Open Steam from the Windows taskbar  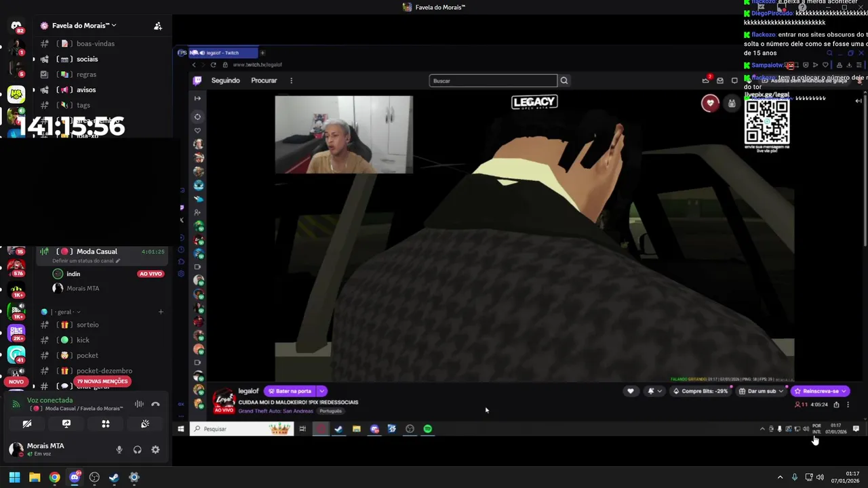114,477
